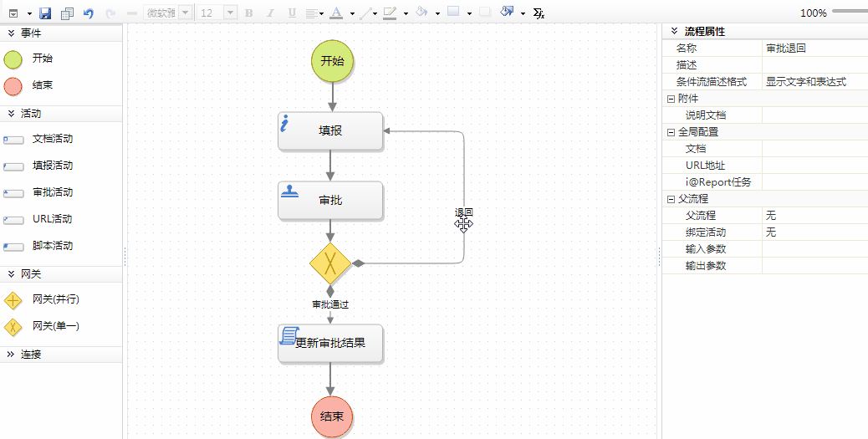Image resolution: width=868 pixels, height=439 pixels.
Task: Click the formula Σfx icon
Action: pyautogui.click(x=539, y=13)
